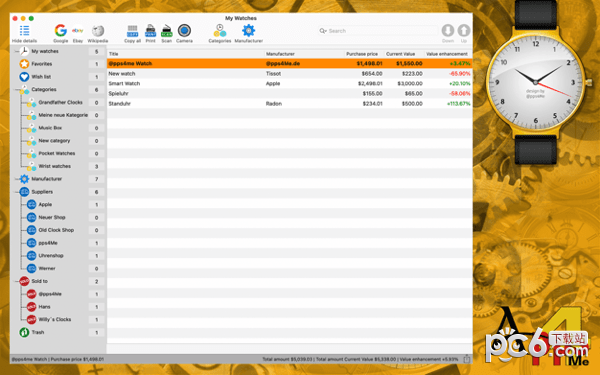Collapse the Suppliers tree node
This screenshot has width=600, height=375.
16,192
